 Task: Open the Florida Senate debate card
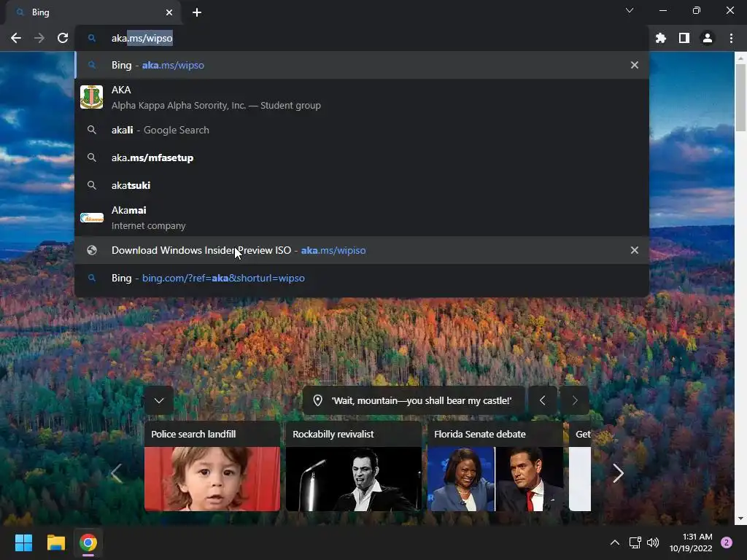(495, 466)
